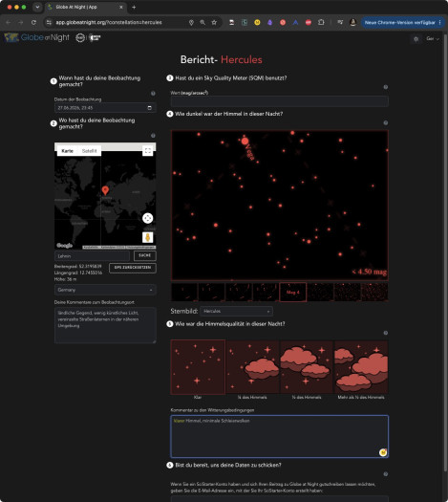Screen dimensions: 448x502
Task: Toggle the light/dark theme icon in header
Action: 416,39
